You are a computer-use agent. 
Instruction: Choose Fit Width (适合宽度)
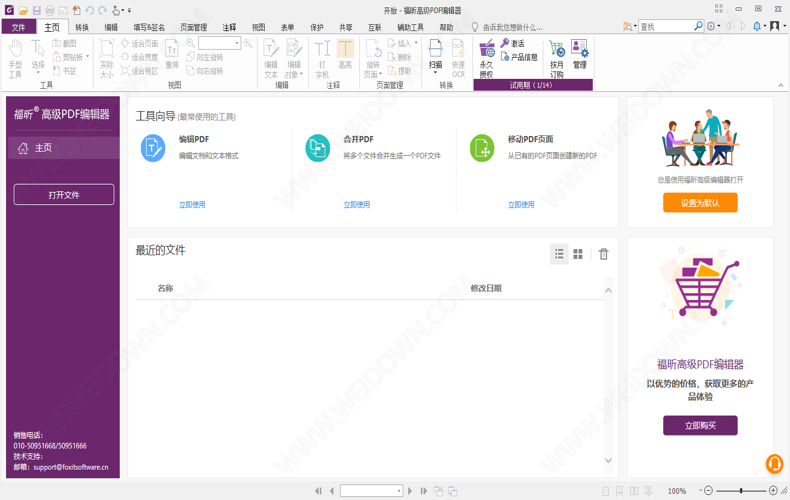tap(140, 57)
